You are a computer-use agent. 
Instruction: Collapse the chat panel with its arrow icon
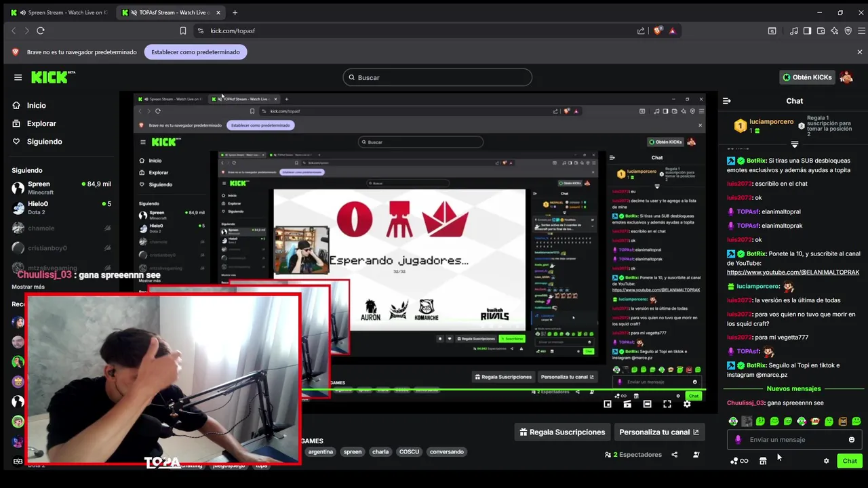727,101
